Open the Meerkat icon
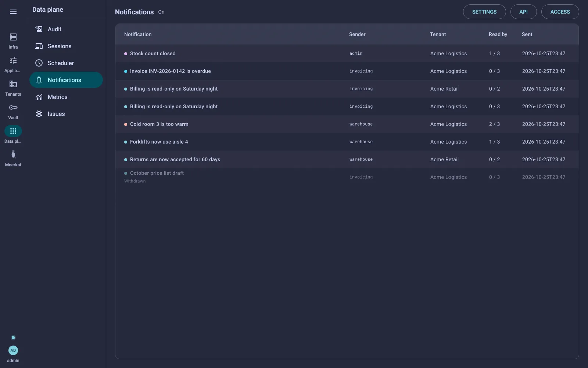Viewport: 588px width, 368px height. pos(13,155)
